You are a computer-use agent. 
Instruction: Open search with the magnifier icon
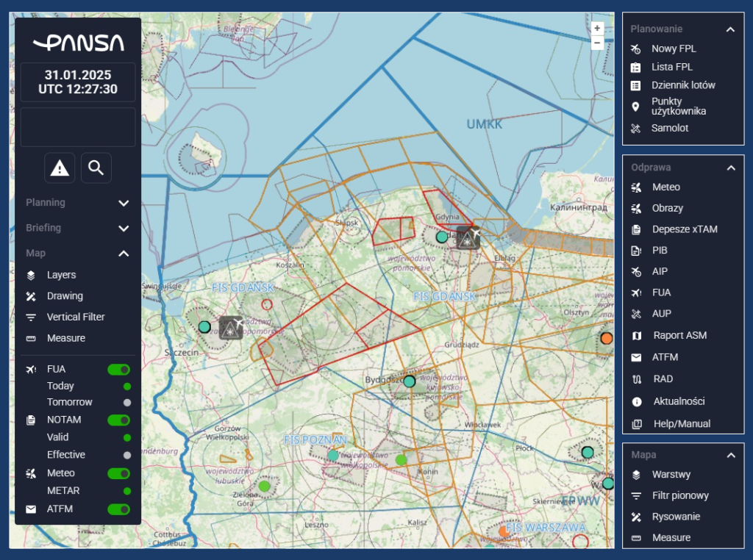click(x=96, y=168)
